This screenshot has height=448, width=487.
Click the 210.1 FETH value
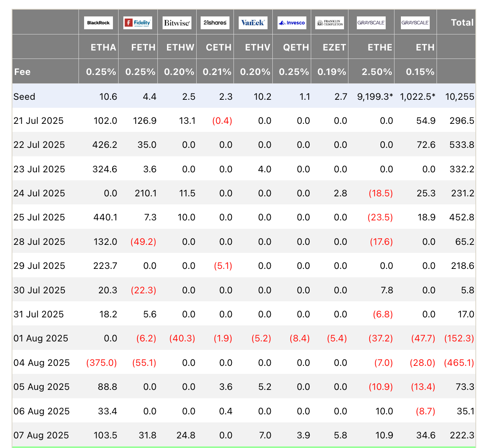tap(145, 193)
